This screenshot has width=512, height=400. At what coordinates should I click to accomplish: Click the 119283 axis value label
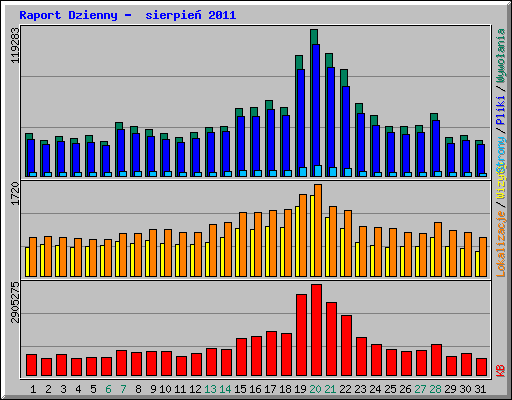point(15,45)
